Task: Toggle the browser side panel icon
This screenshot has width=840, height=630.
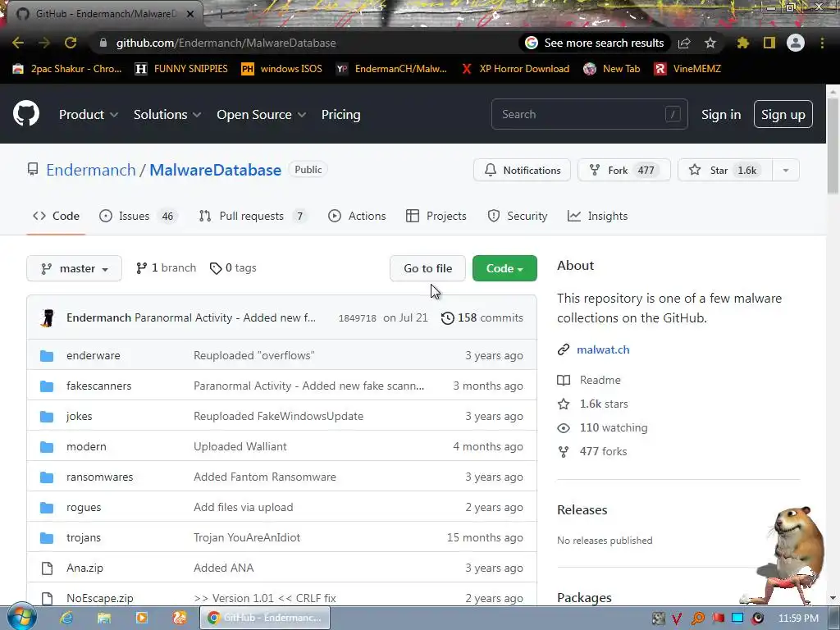Action: tap(769, 43)
